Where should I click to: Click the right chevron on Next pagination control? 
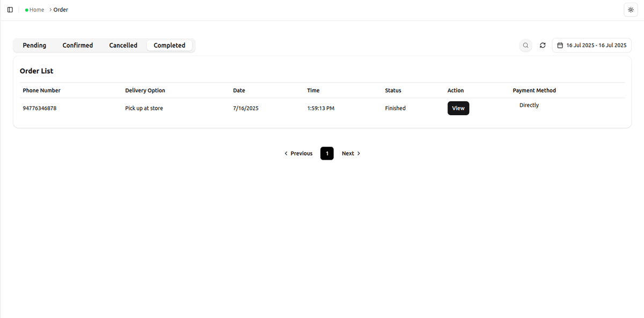(x=358, y=153)
